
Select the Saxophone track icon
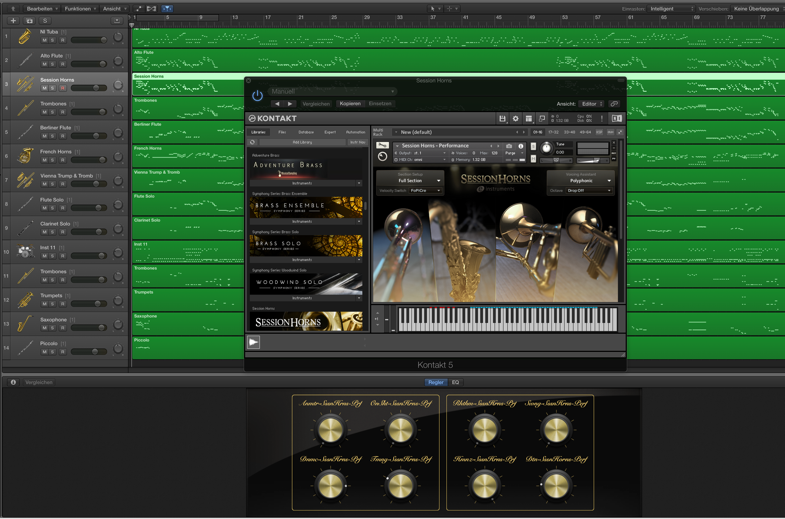(24, 324)
